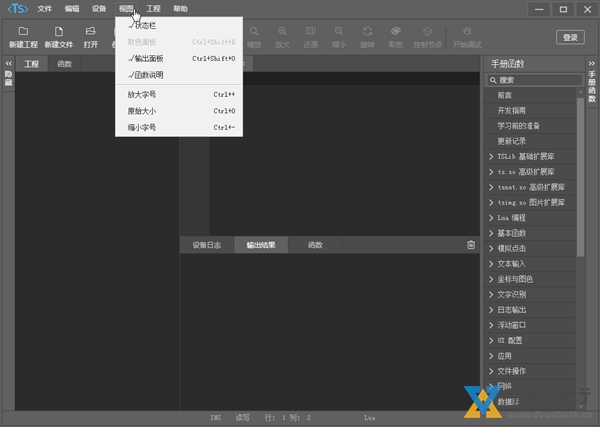Toggle the 状态栏 option in view menu
The image size is (600, 427).
click(145, 25)
